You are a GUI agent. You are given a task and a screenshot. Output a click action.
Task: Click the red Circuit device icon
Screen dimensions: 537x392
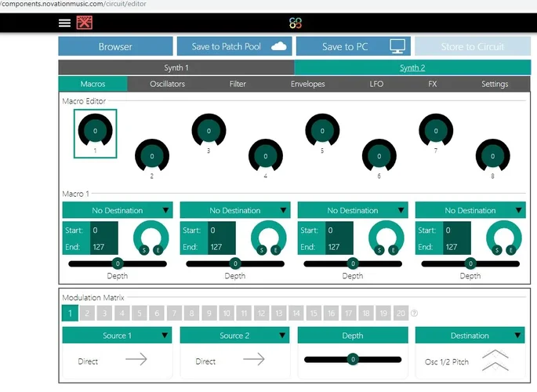pyautogui.click(x=84, y=23)
